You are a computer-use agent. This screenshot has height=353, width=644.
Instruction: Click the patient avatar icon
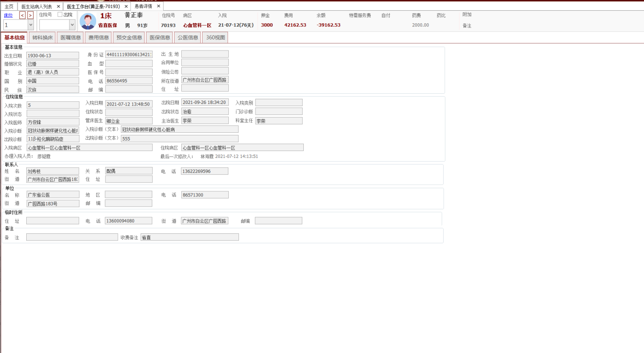point(88,21)
